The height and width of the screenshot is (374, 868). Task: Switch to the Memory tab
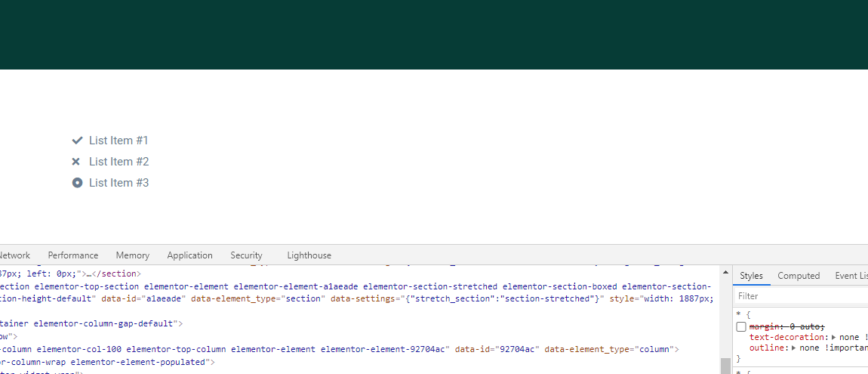click(x=132, y=255)
